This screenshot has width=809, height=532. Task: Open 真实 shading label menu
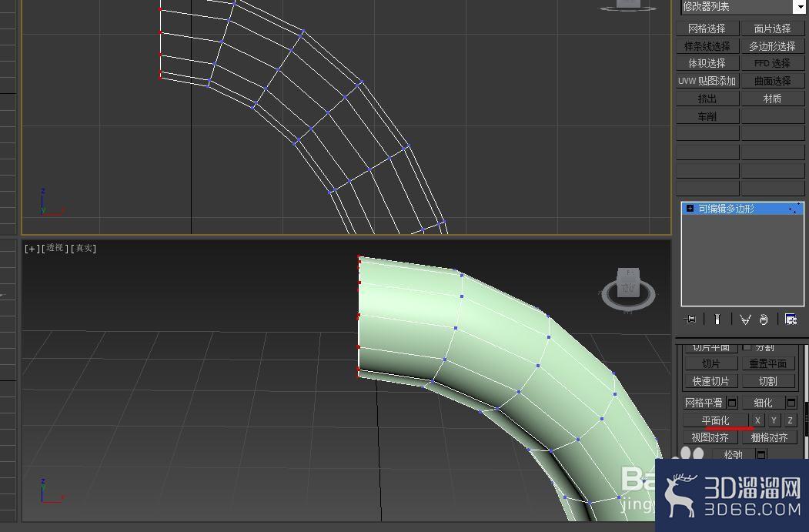tap(84, 248)
